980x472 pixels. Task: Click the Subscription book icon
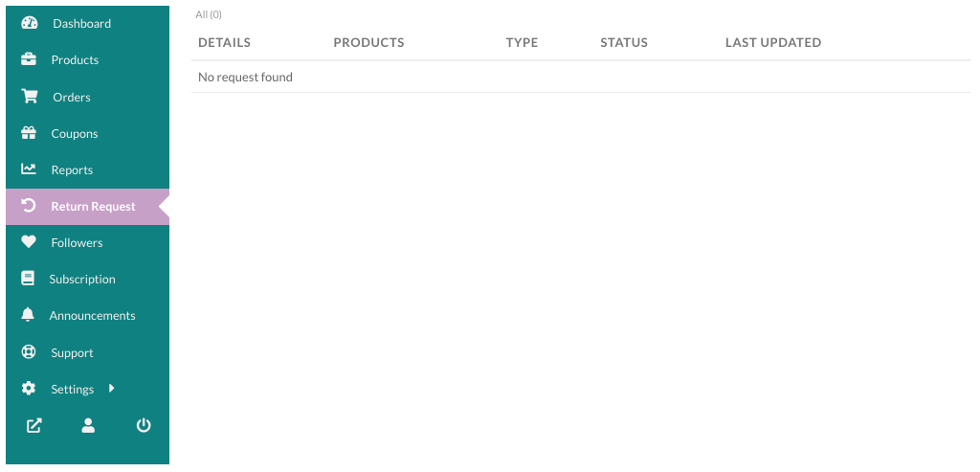(28, 279)
